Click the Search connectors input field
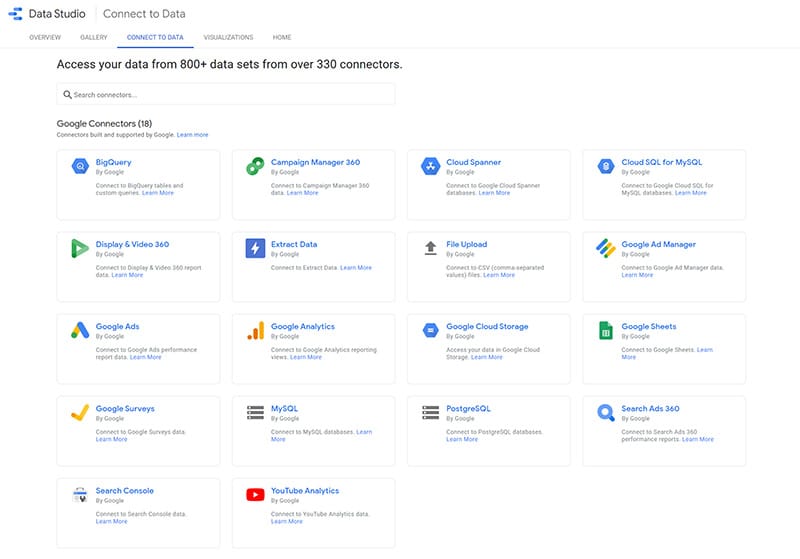 (x=226, y=94)
